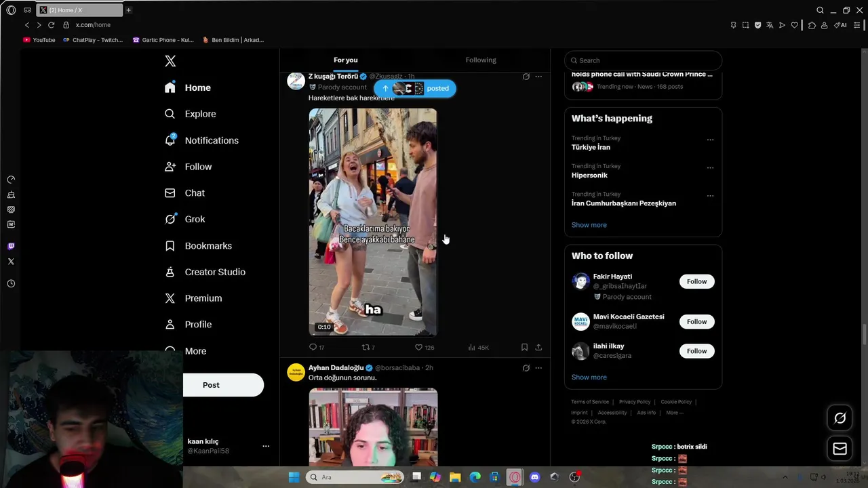Open Discord from the taskbar

tap(534, 477)
